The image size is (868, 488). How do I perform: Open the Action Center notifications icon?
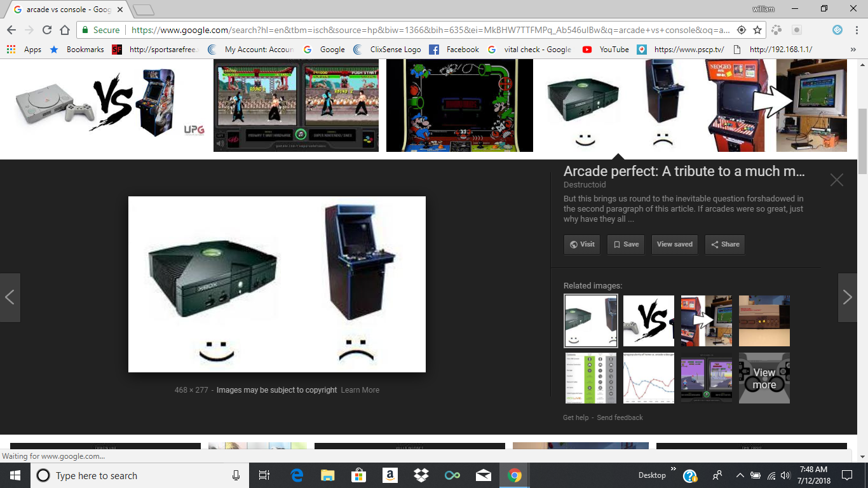[x=847, y=475]
